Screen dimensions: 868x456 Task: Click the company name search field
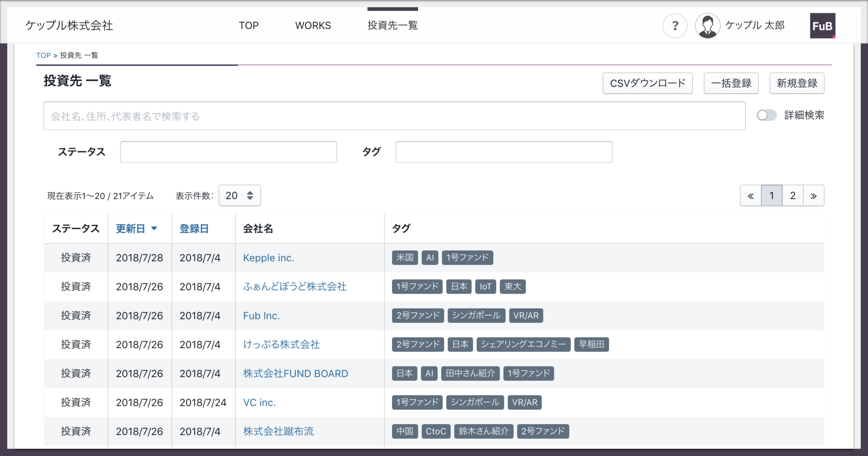pyautogui.click(x=394, y=116)
